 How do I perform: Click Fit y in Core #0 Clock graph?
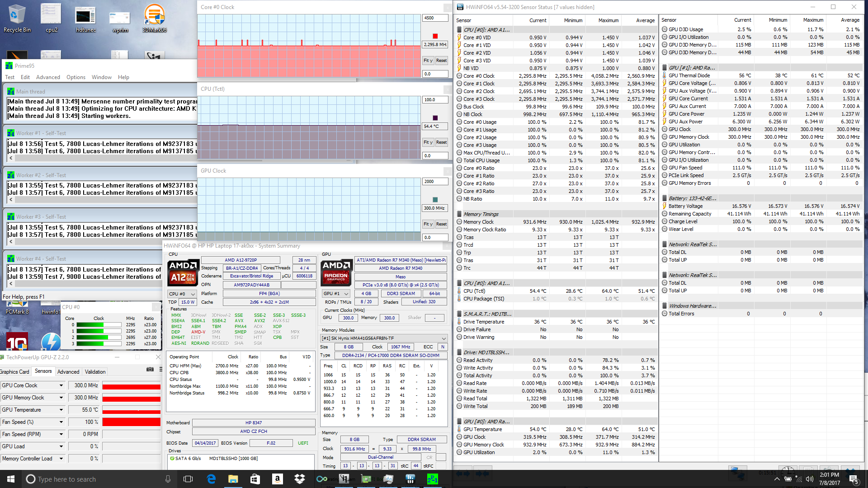pyautogui.click(x=428, y=61)
